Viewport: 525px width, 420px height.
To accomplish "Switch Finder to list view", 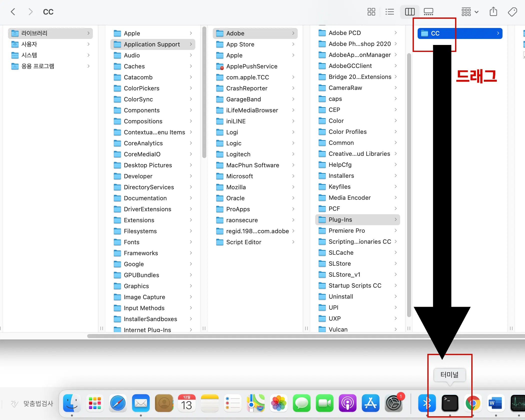I will tap(389, 12).
